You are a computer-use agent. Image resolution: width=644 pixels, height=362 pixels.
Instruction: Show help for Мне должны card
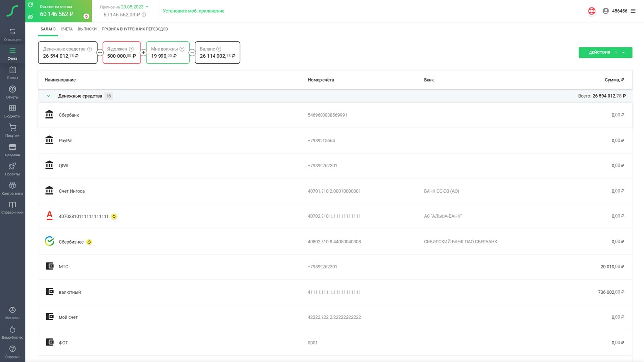182,49
